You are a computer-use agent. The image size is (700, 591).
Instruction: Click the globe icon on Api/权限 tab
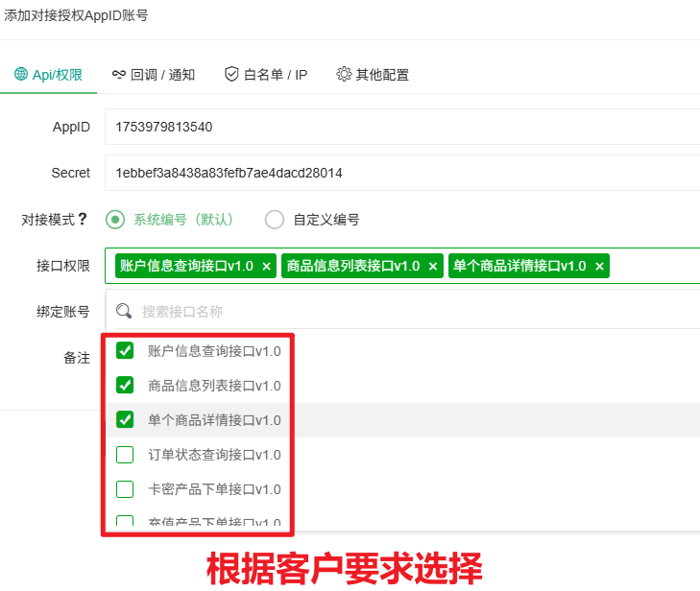click(21, 75)
